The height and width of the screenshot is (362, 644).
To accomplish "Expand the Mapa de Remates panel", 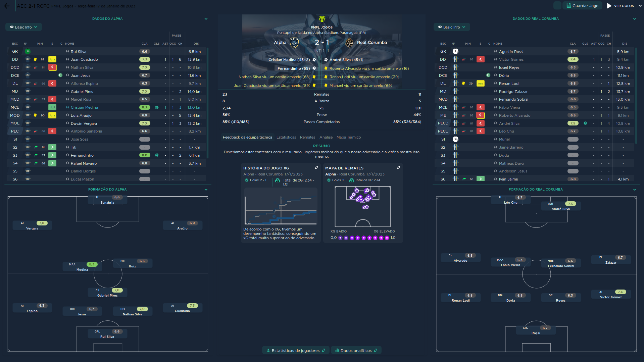I will (x=398, y=167).
